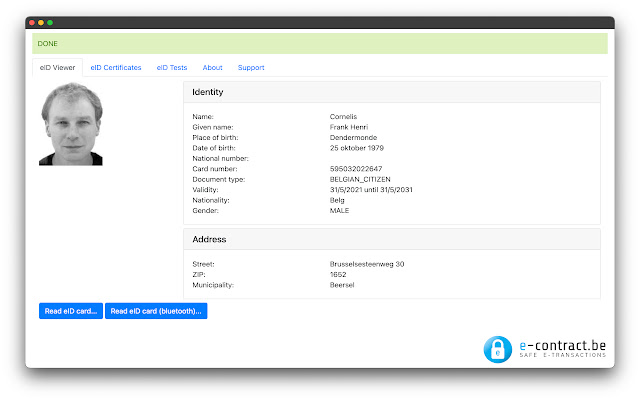Select street Brusselsesteenweg 30

click(367, 264)
